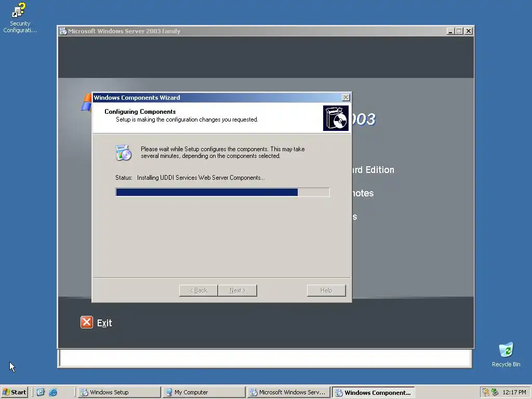Click the Help button in wizard
Viewport: 532px width, 399px height.
pos(326,290)
